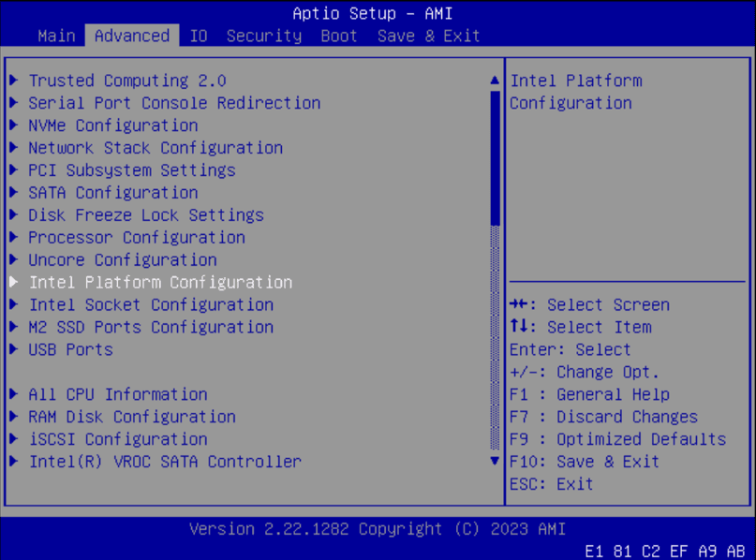Expand the USB Ports submenu triangle

point(13,349)
